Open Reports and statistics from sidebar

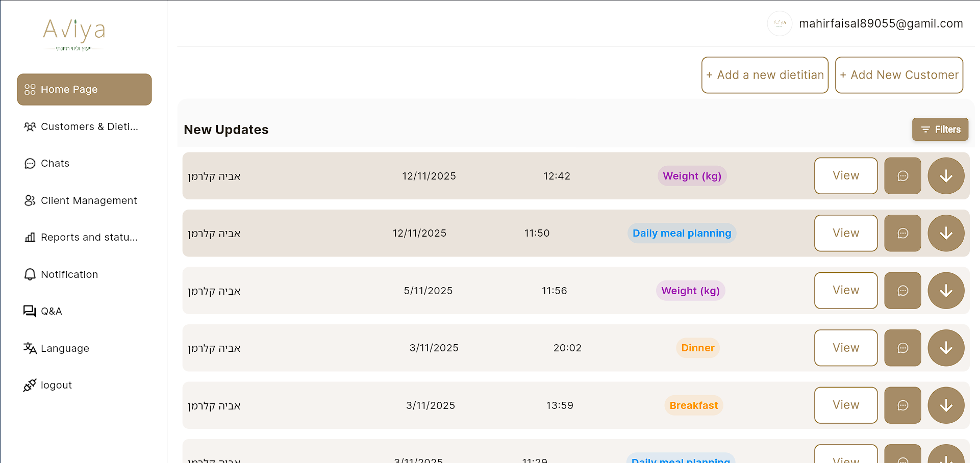[30, 237]
